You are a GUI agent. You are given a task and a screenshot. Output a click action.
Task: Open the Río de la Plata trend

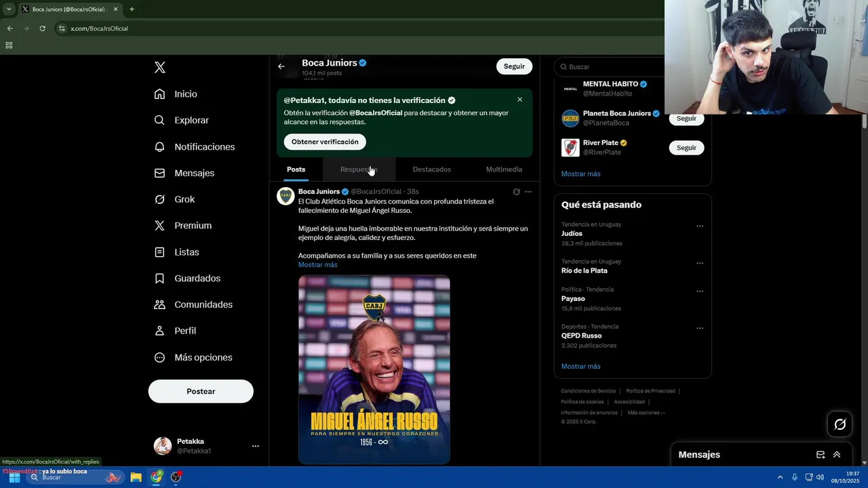coord(585,270)
